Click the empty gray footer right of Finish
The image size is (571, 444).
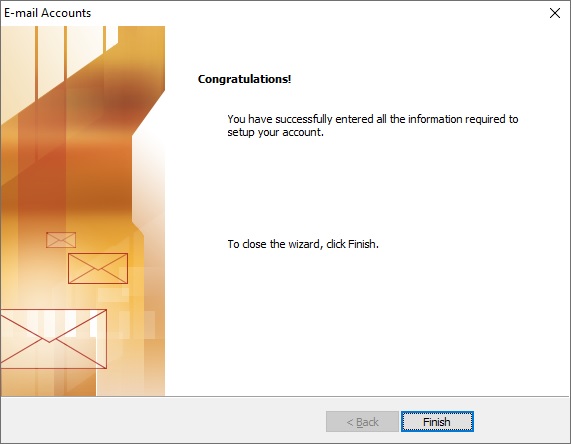point(521,421)
